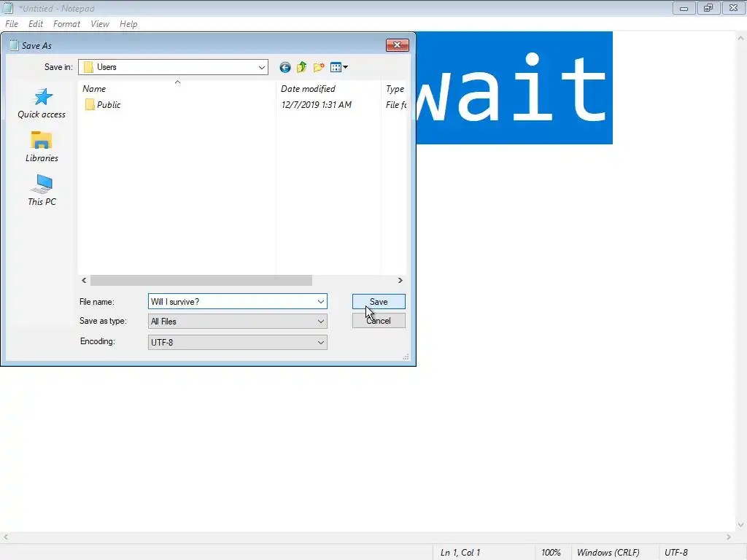Click the File name input field
This screenshot has width=747, height=560.
coord(231,301)
